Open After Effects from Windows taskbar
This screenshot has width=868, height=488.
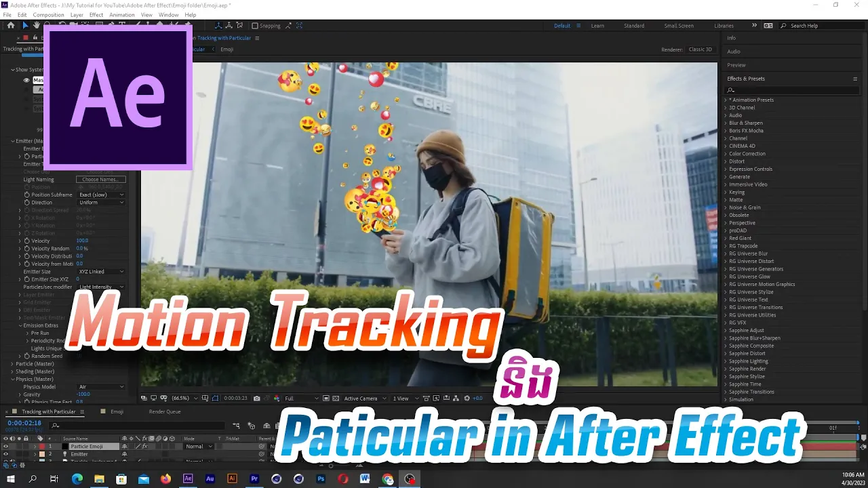(188, 479)
